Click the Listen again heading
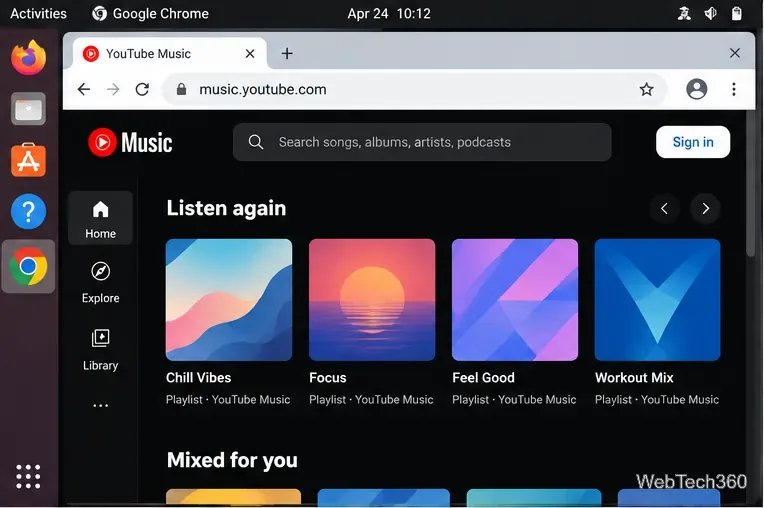This screenshot has height=508, width=764. [x=227, y=208]
